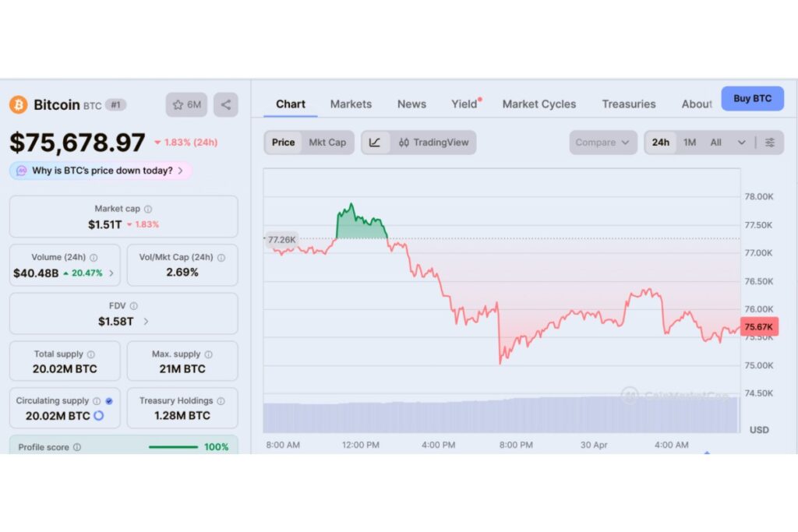Click the Bitcoin logo icon

pyautogui.click(x=18, y=104)
